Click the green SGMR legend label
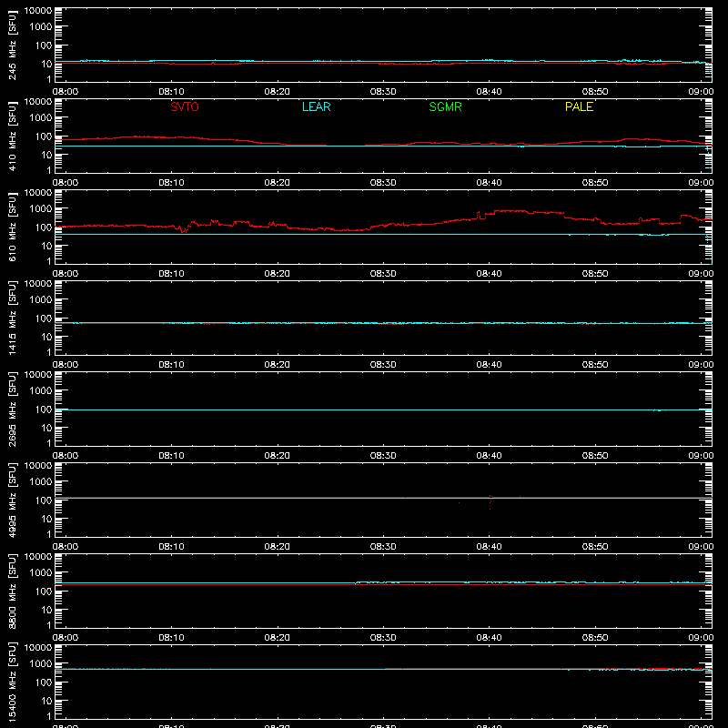Viewport: 728px width, 728px height. (445, 106)
